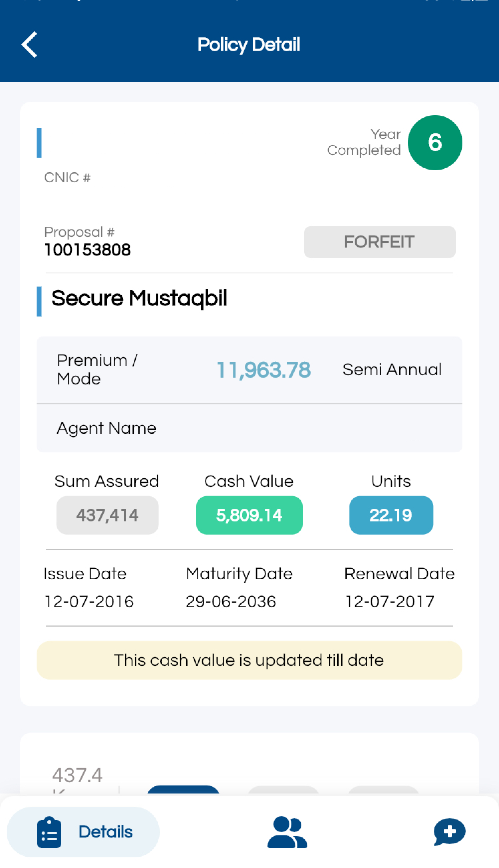Tap the Agent Name row
This screenshot has width=499, height=868.
pyautogui.click(x=249, y=428)
